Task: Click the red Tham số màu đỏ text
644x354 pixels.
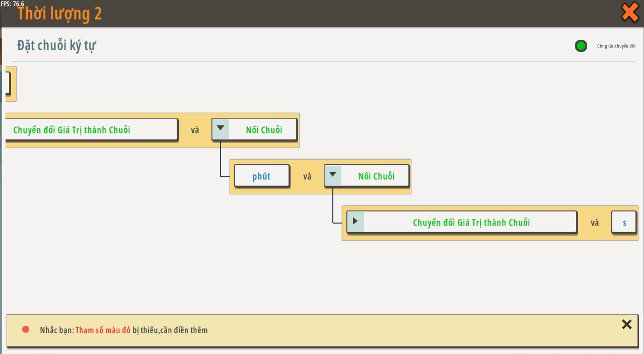Action: (x=103, y=330)
